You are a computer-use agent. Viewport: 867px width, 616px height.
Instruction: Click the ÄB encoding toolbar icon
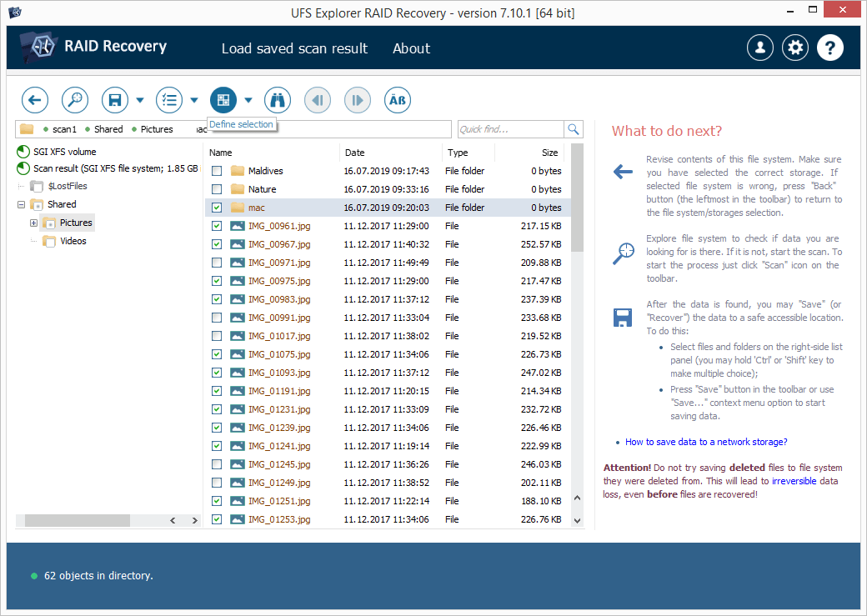(398, 100)
